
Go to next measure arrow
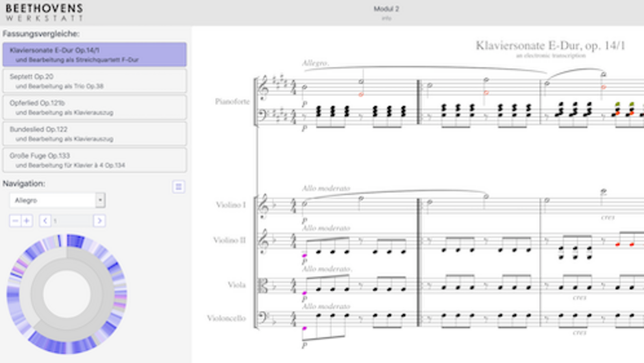tap(99, 221)
